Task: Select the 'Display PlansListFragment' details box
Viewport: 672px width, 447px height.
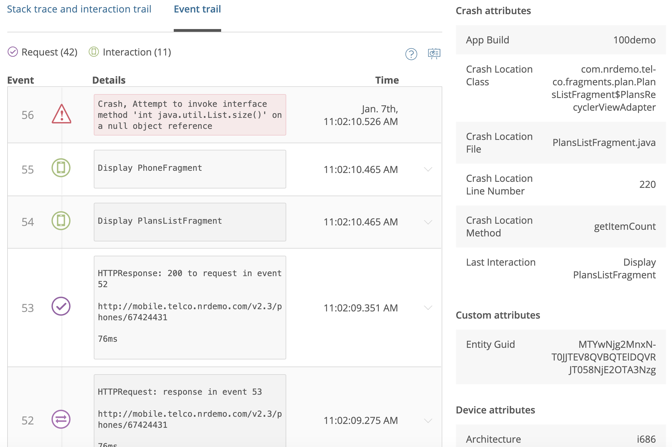Action: 190,222
